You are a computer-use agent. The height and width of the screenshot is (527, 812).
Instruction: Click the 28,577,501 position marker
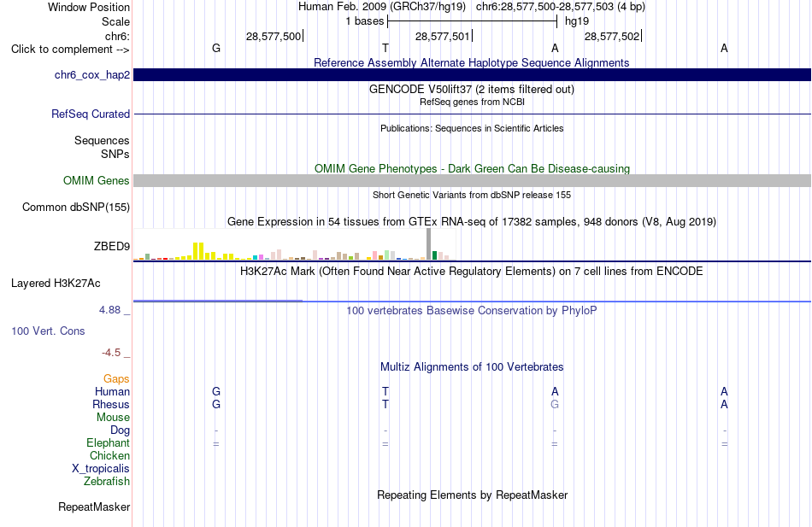click(442, 36)
